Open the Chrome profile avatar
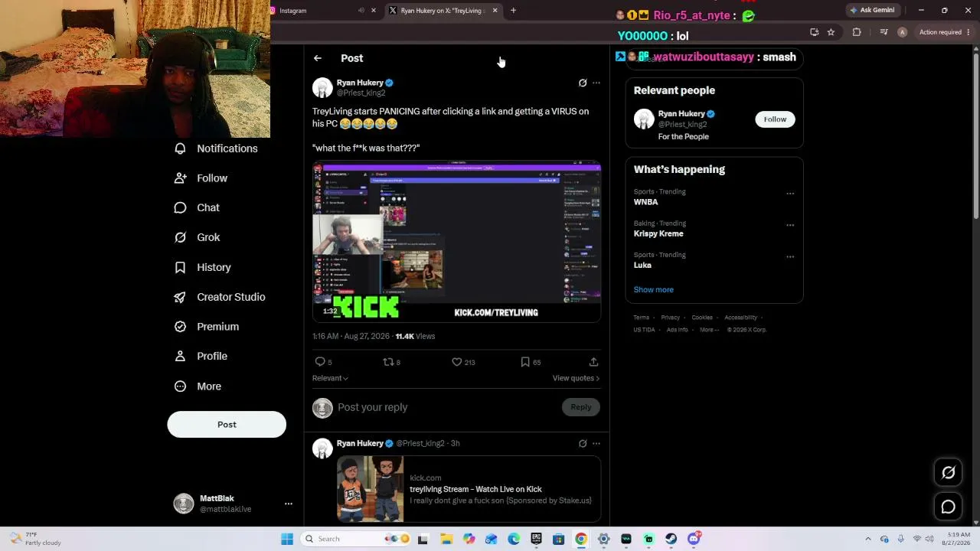Viewport: 980px width, 551px height. 902,32
